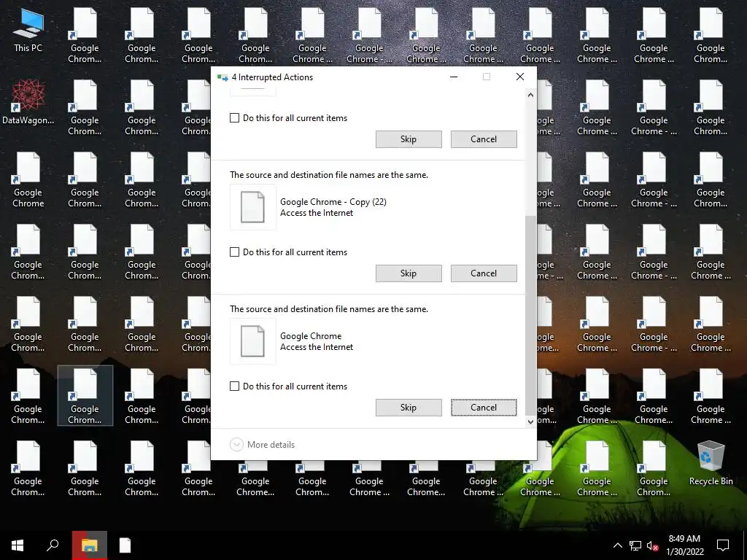The width and height of the screenshot is (747, 560).
Task: Click the dialog vertical scrollbar thumb
Action: [531, 316]
